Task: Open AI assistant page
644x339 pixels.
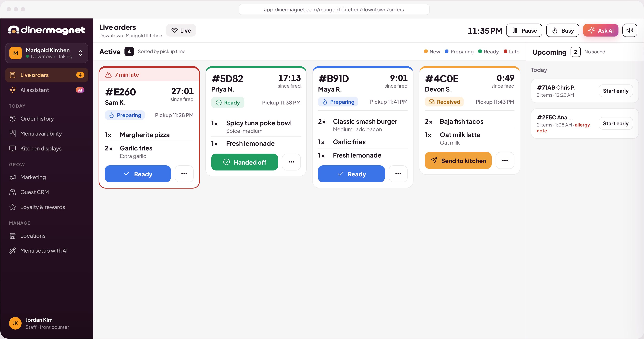Action: (47, 90)
